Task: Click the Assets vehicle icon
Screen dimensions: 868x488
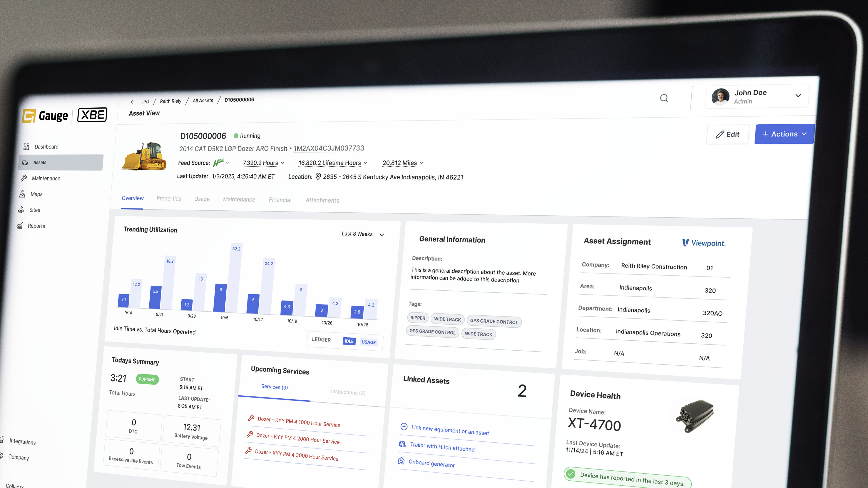Action: tap(25, 163)
